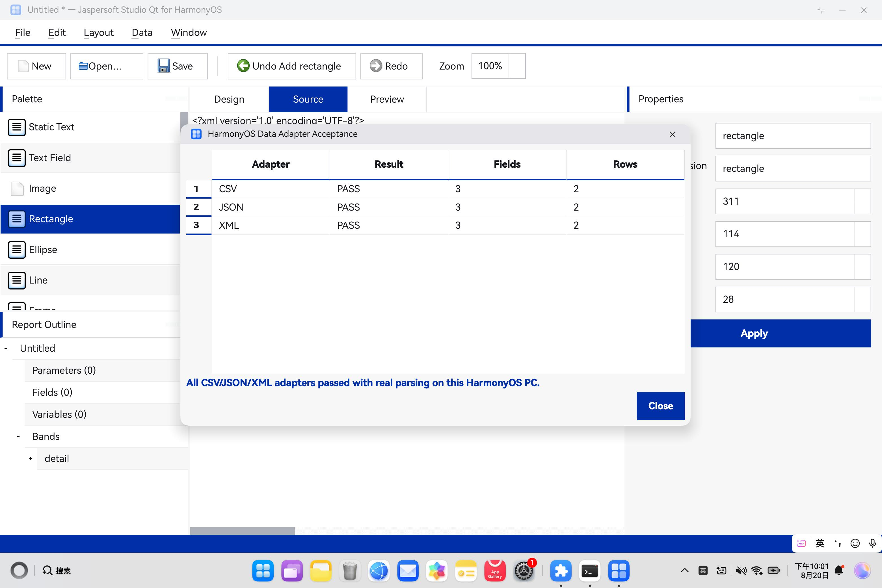Select the CSV adapter cell
Screen dimensions: 882x588
(271, 189)
